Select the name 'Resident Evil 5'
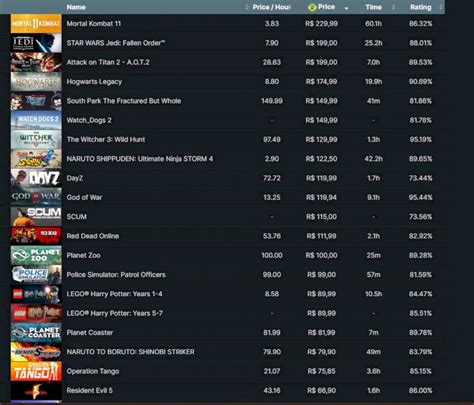 [x=89, y=391]
